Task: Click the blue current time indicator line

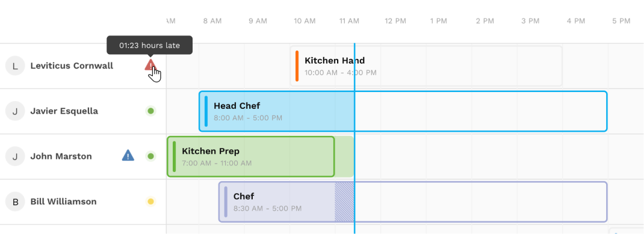Action: [355, 138]
